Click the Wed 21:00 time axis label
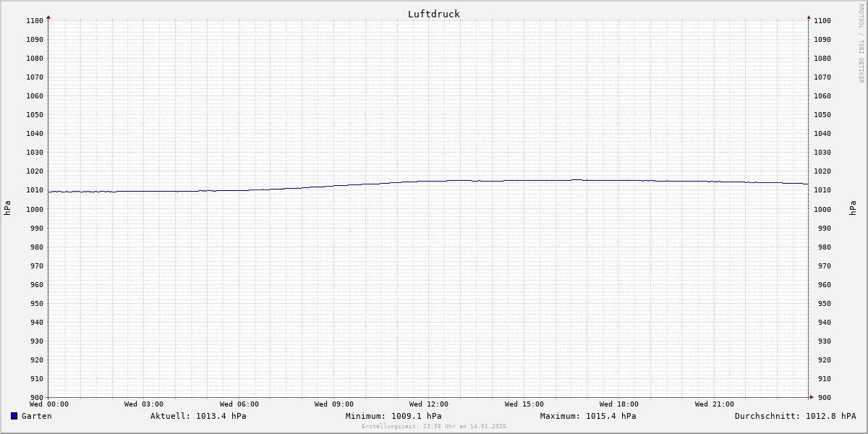This screenshot has width=868, height=434. 714,404
